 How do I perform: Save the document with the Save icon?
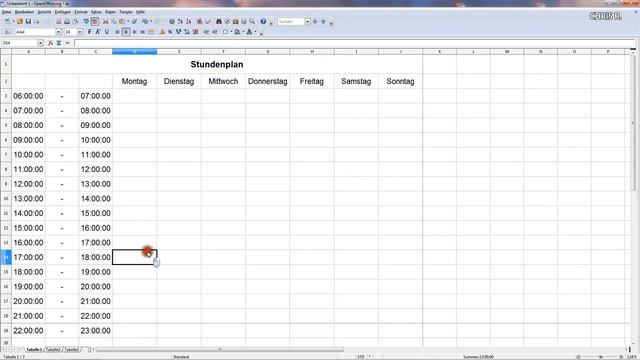tap(28, 21)
